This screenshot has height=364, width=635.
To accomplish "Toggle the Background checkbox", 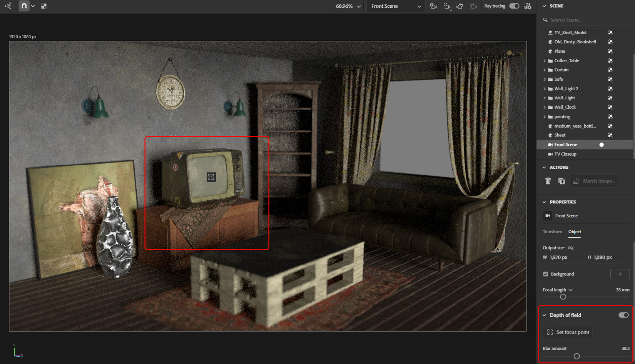I will coord(545,274).
